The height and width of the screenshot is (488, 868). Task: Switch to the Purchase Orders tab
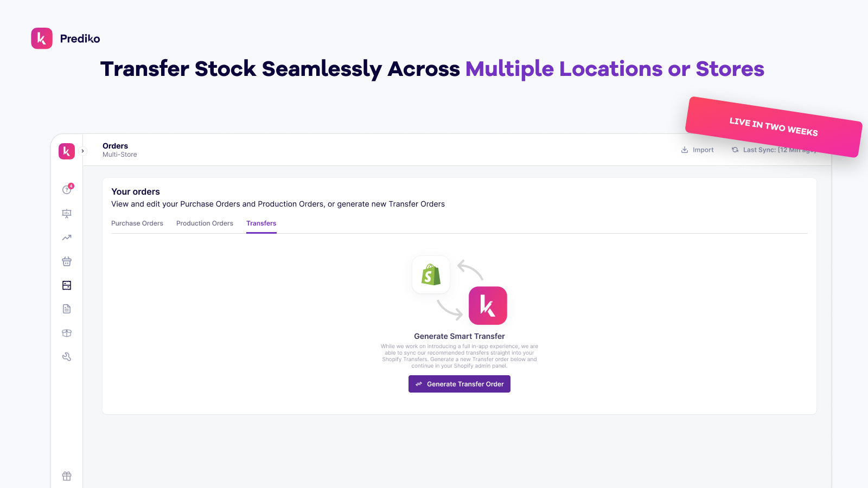click(x=137, y=223)
